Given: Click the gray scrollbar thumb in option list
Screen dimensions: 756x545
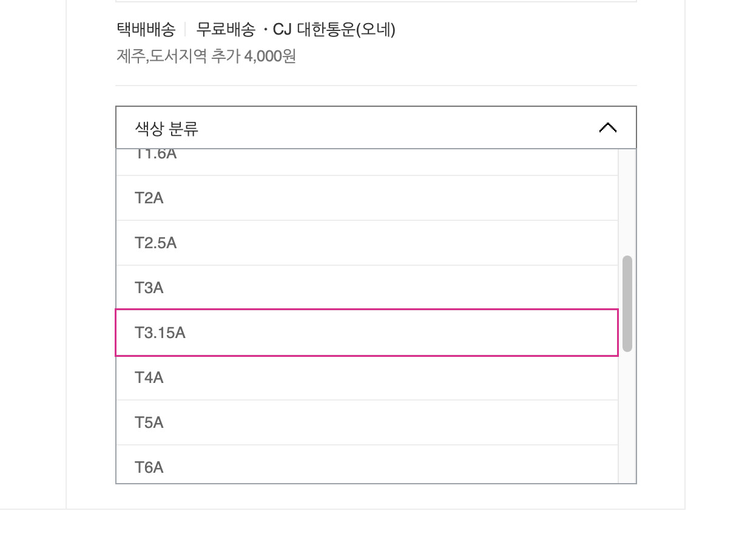Looking at the screenshot, I should pos(627,303).
